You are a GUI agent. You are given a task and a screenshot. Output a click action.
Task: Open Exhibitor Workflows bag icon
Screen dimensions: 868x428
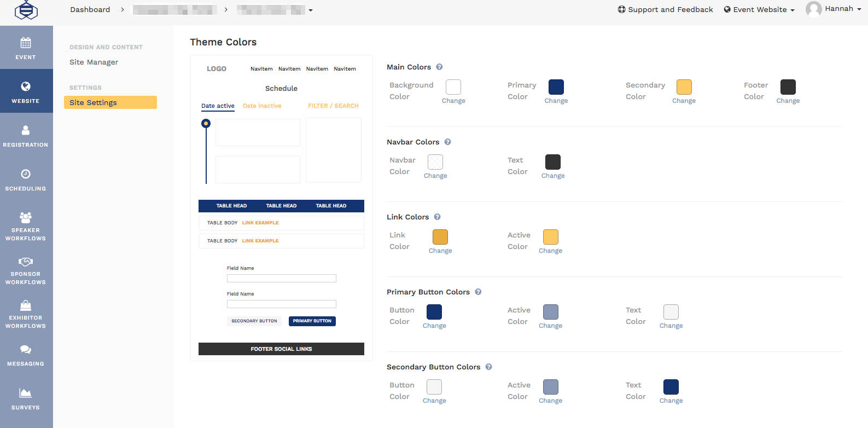click(26, 305)
